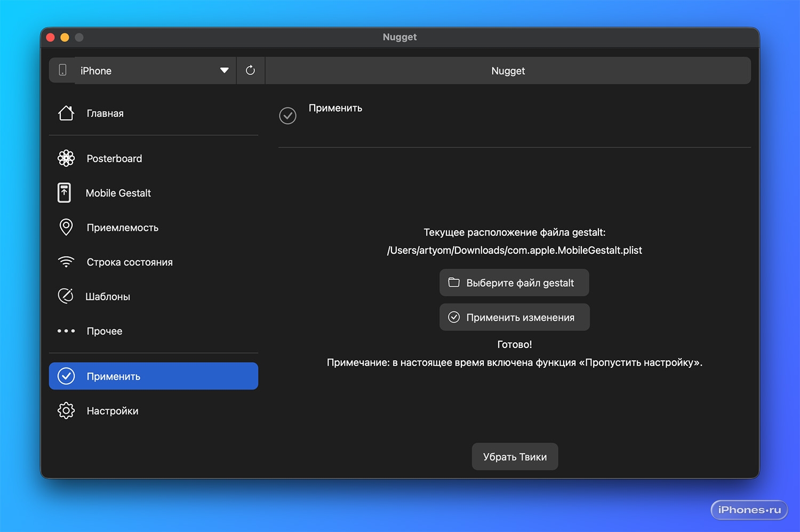Click the flower icon beside Posterboard

66,158
